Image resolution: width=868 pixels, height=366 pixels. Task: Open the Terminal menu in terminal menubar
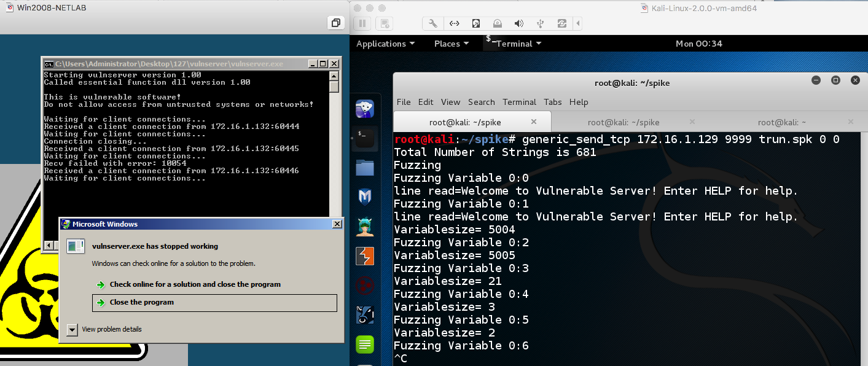click(519, 102)
